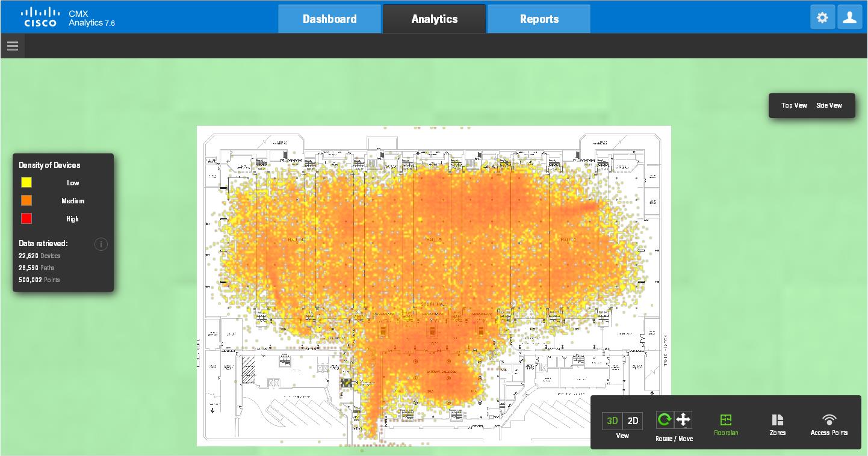Switch to the Dashboard tab
This screenshot has width=868, height=456.
click(x=329, y=19)
